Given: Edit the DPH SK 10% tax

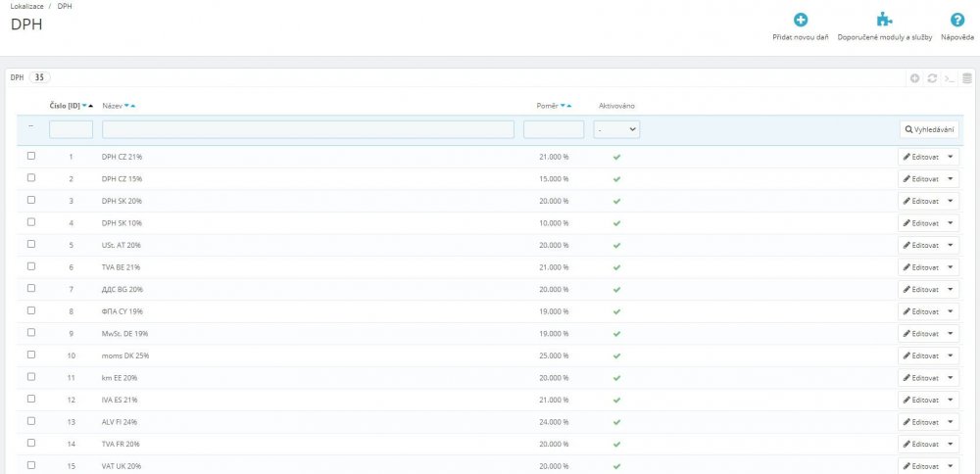Looking at the screenshot, I should coord(921,223).
